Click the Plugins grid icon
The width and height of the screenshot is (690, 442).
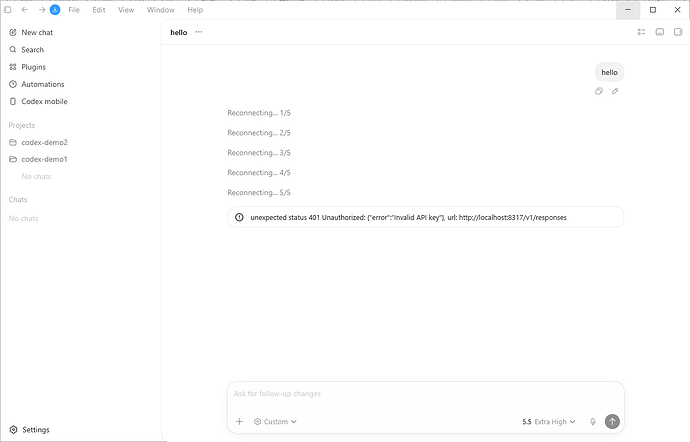[x=13, y=67]
